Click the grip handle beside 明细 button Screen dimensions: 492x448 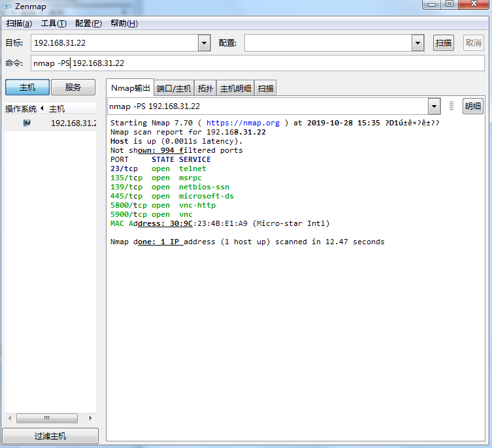click(451, 106)
